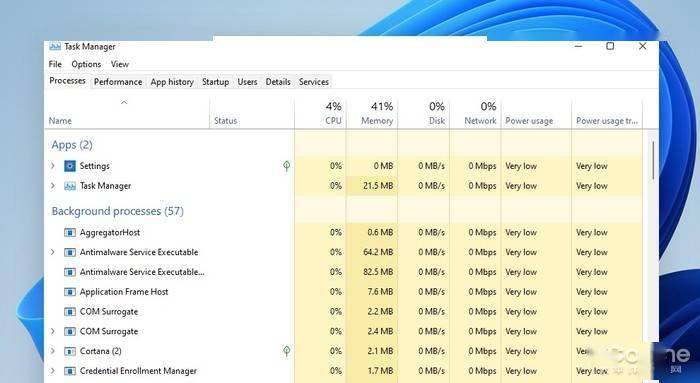700x383 pixels.
Task: Expand Credential Enrollment Manager entry
Action: click(x=53, y=371)
